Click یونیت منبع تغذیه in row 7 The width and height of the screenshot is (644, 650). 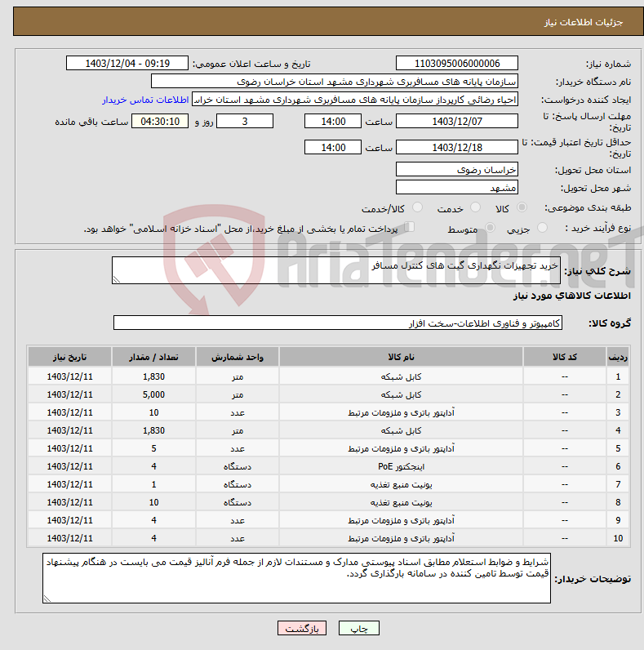pos(401,484)
